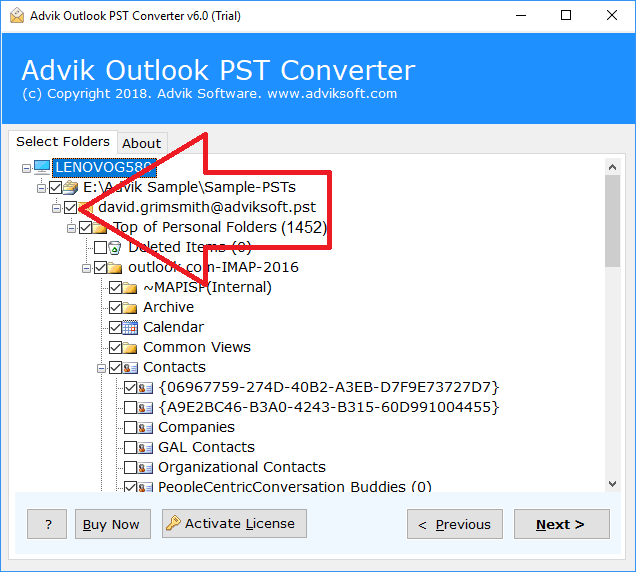Click the recycle bin icon for Deleted Items

115,247
